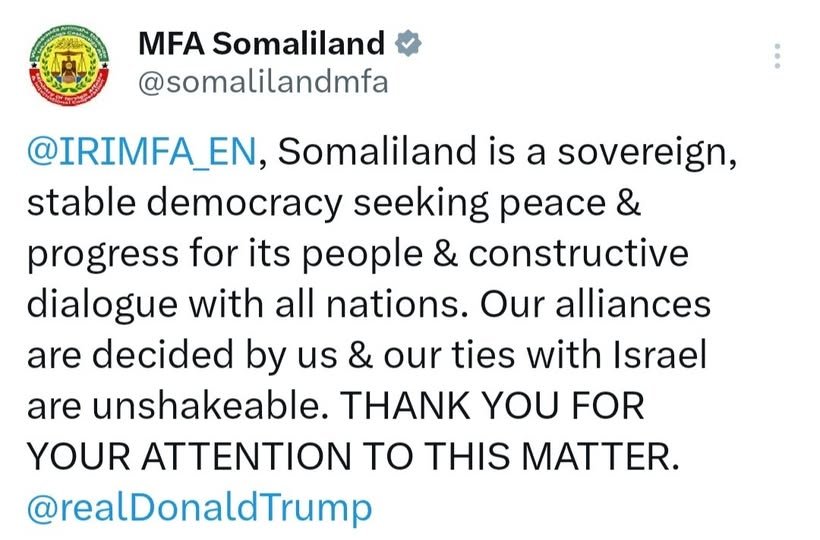Click the MFA Somaliland display name

pyautogui.click(x=260, y=44)
